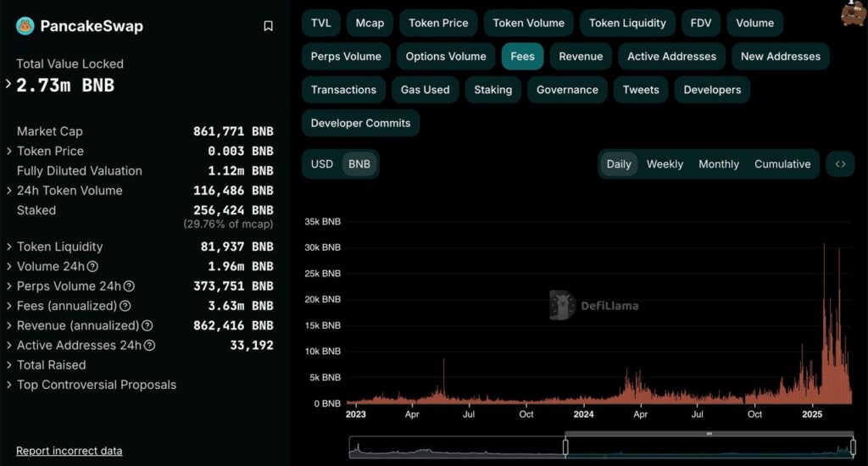Click the 1.12m BNB Fully Diluted Valuation value

tap(240, 171)
